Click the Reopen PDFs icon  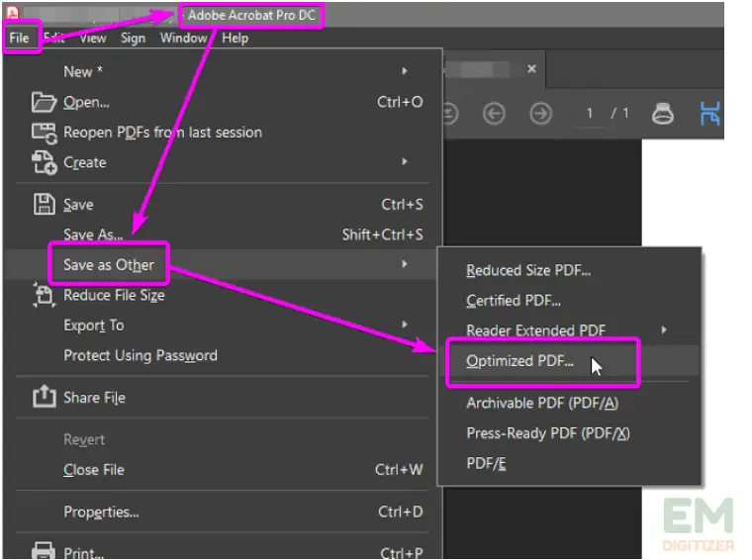45,133
